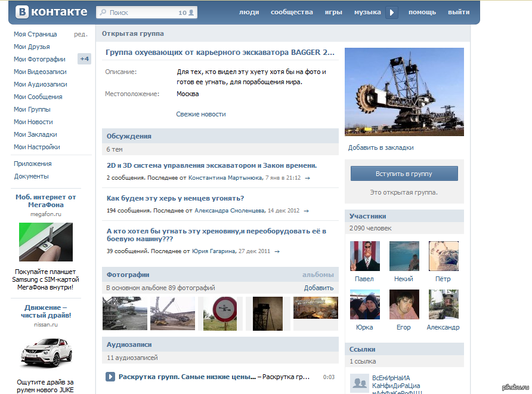This screenshot has height=394, width=532.
Task: Open the road sign photo thumbnail
Action: (220, 313)
